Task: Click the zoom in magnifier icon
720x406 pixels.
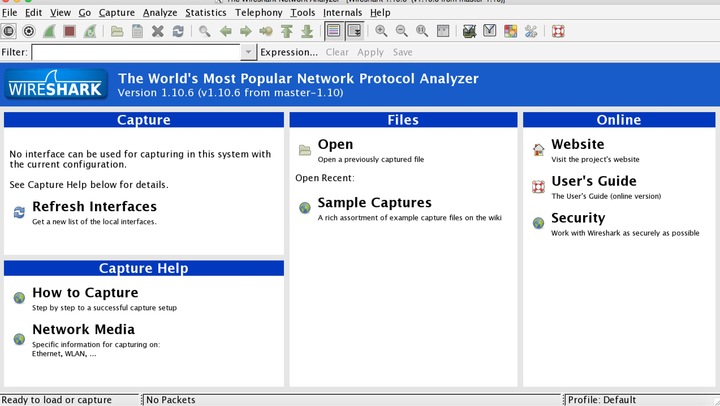Action: pyautogui.click(x=381, y=31)
